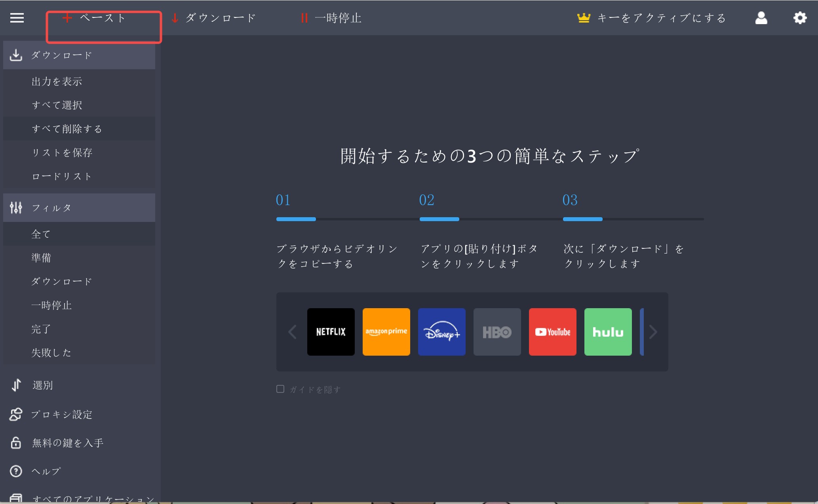The height and width of the screenshot is (504, 818).
Task: Select the 全て filter
Action: coord(79,234)
